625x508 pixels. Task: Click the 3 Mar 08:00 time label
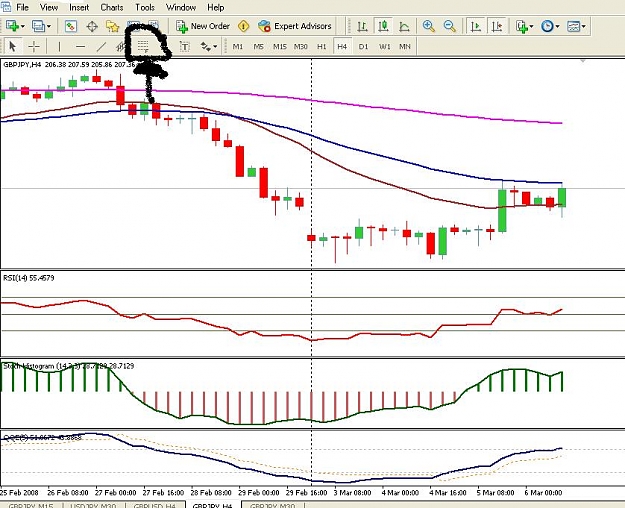click(x=352, y=493)
